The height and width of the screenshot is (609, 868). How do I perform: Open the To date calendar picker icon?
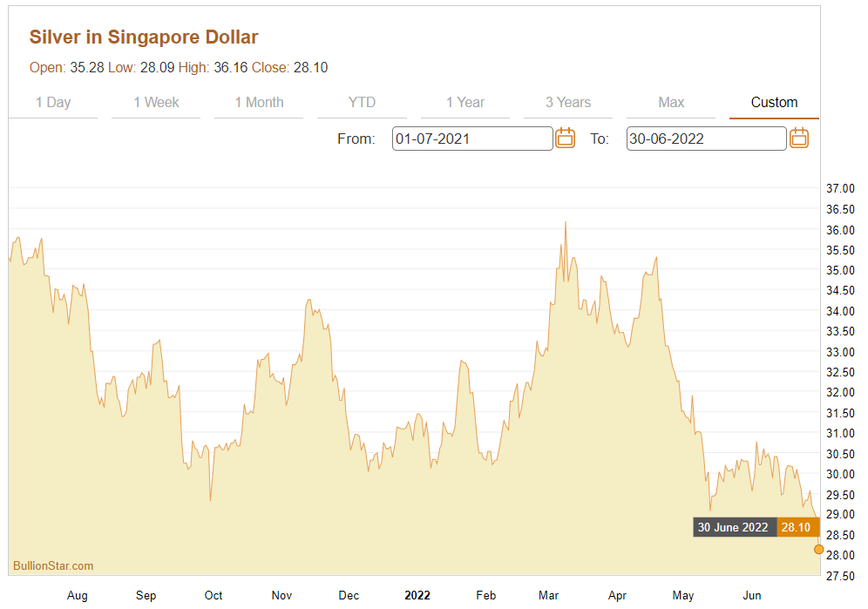point(799,138)
